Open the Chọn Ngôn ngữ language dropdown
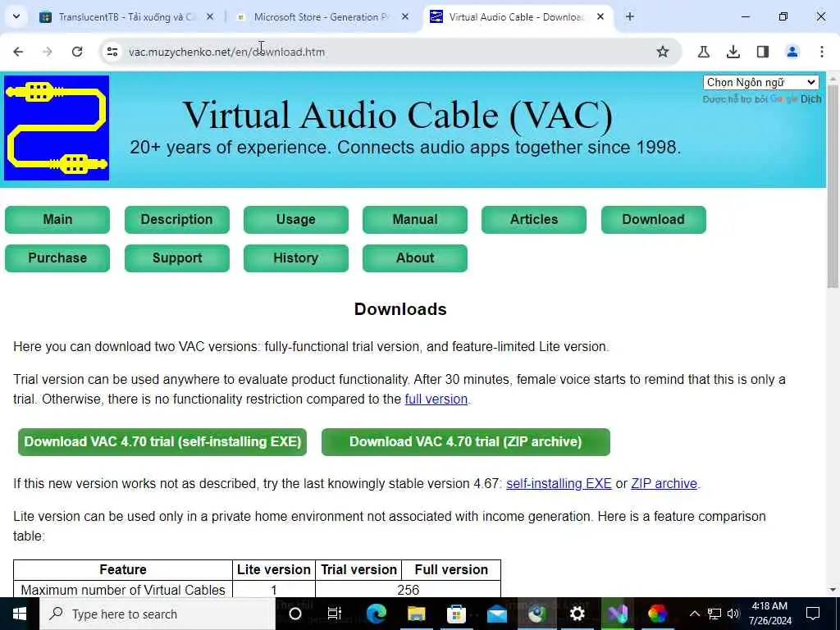 (760, 83)
